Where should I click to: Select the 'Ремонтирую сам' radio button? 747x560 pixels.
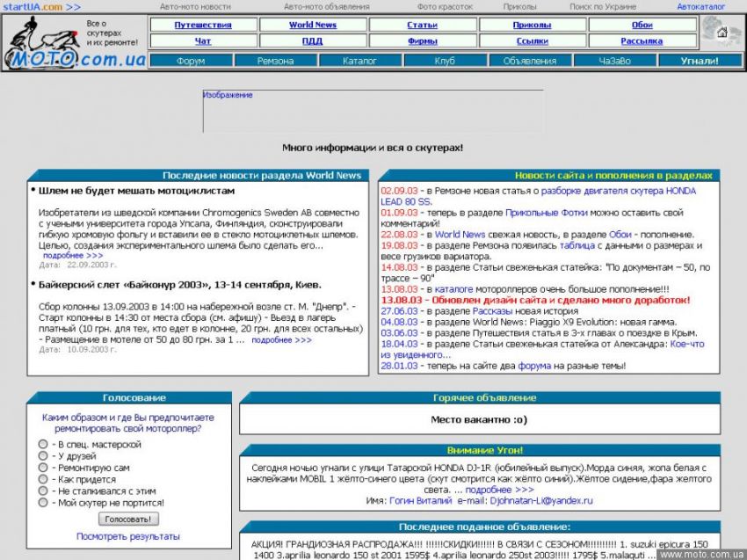pos(43,468)
